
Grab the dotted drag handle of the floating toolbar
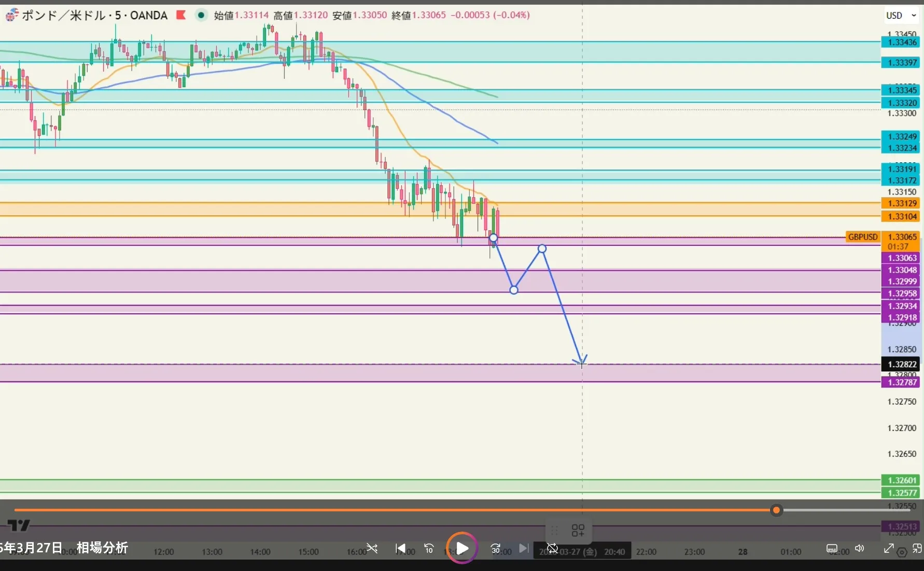click(x=554, y=530)
